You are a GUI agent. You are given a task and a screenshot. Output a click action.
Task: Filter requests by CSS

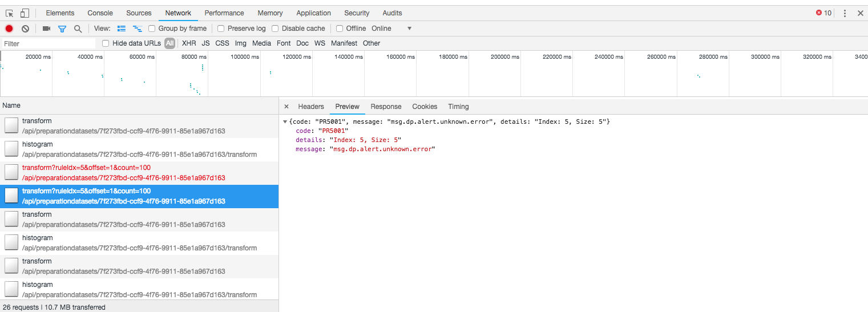click(x=222, y=43)
